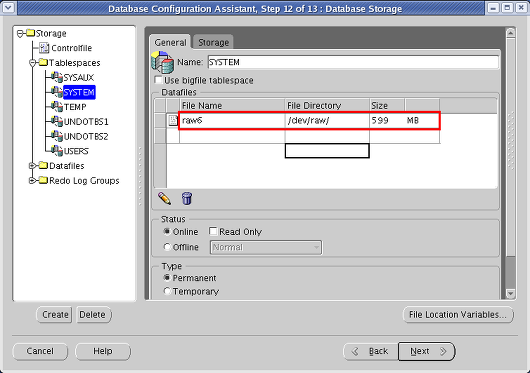The width and height of the screenshot is (530, 373).
Task: Check the Read Only checkbox
Action: click(x=213, y=231)
